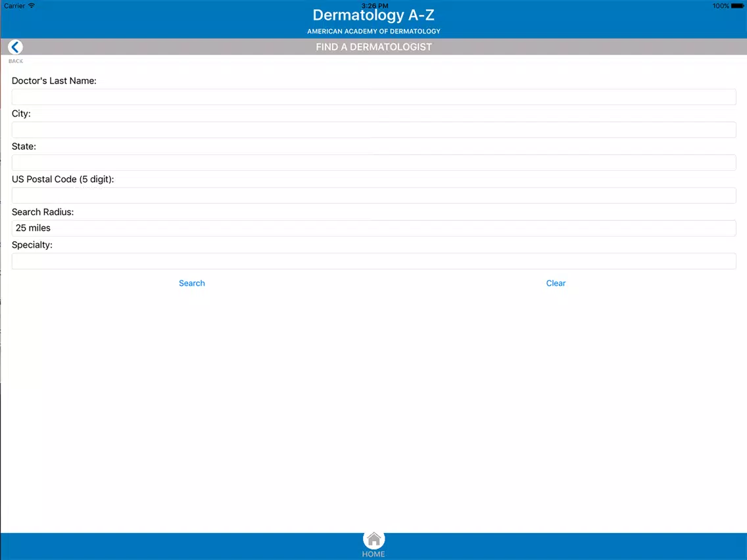The height and width of the screenshot is (560, 747).
Task: Click the Find a Dermatologist header
Action: [x=374, y=47]
